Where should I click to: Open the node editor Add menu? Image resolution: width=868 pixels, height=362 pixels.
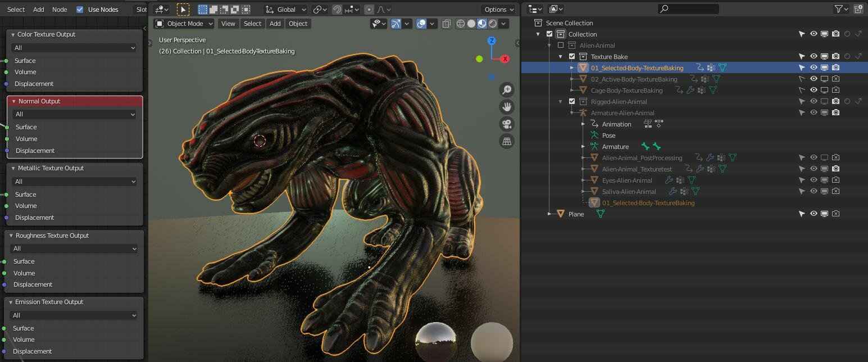click(x=39, y=10)
